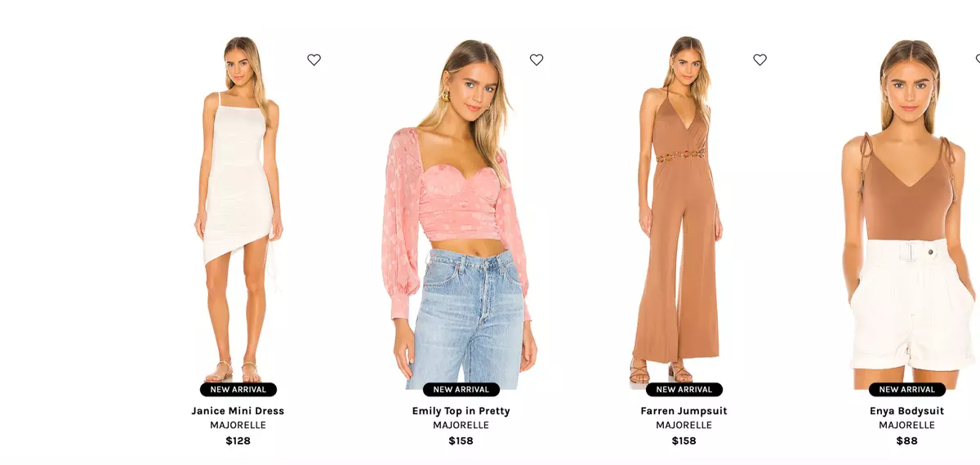The height and width of the screenshot is (465, 980).
Task: Click the $88 price of Enya Bodysuit
Action: coord(906,441)
